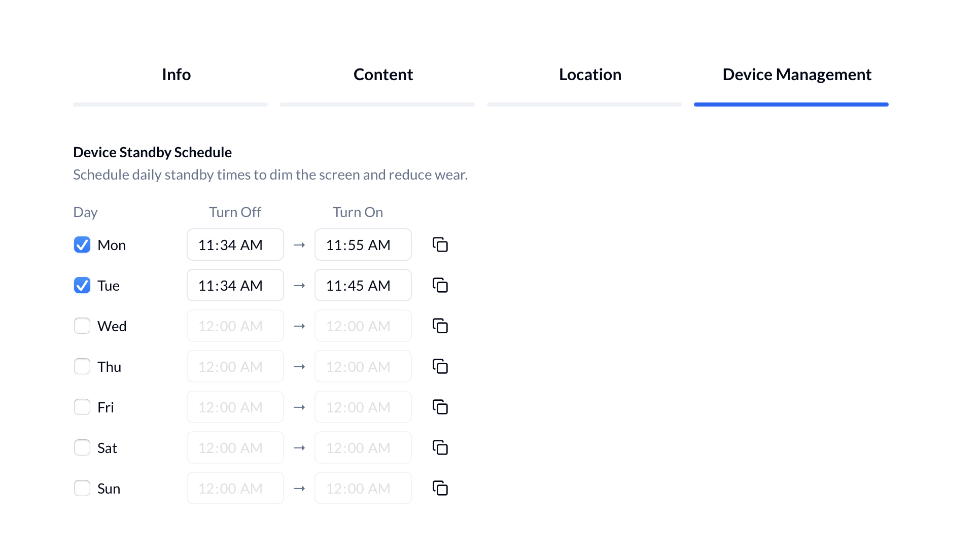Enable the Wed checkbox
This screenshot has width=980, height=557.
(x=82, y=326)
